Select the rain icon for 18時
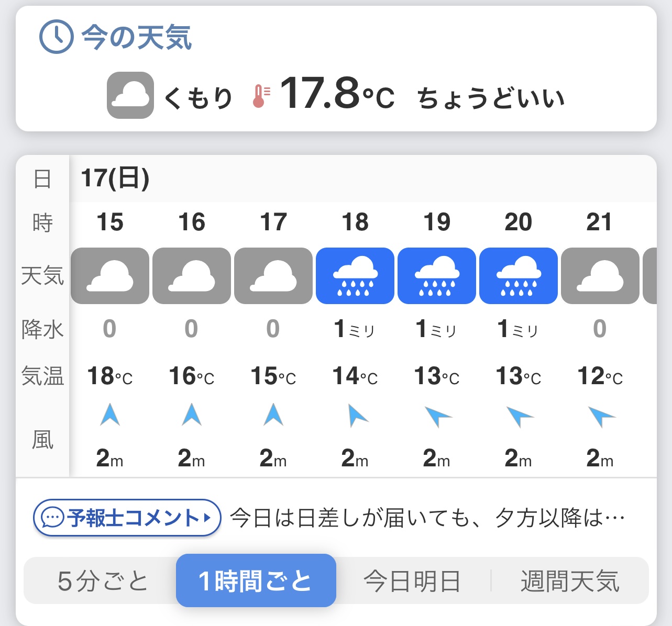This screenshot has width=672, height=626. tap(355, 276)
